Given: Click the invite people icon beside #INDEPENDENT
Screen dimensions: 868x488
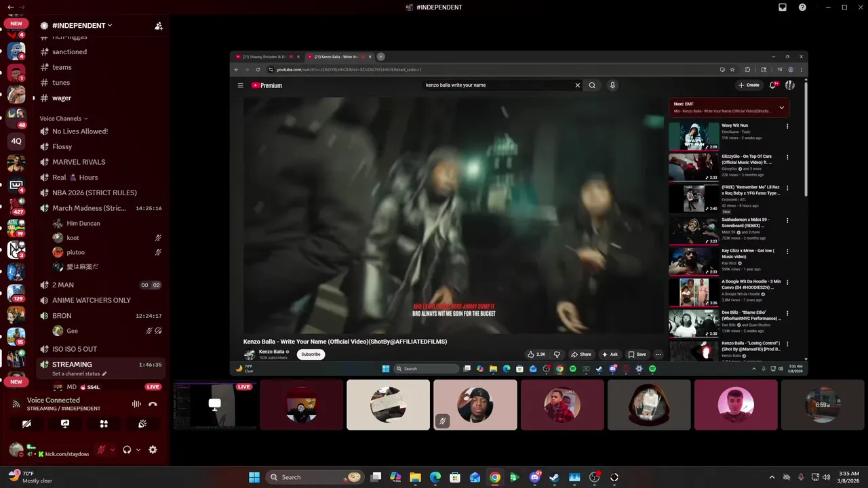Looking at the screenshot, I should pyautogui.click(x=159, y=26).
